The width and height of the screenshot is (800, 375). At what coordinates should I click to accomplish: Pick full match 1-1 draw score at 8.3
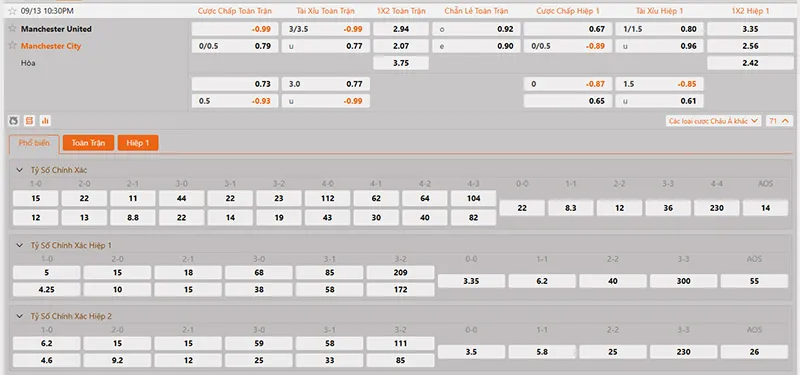(x=571, y=208)
